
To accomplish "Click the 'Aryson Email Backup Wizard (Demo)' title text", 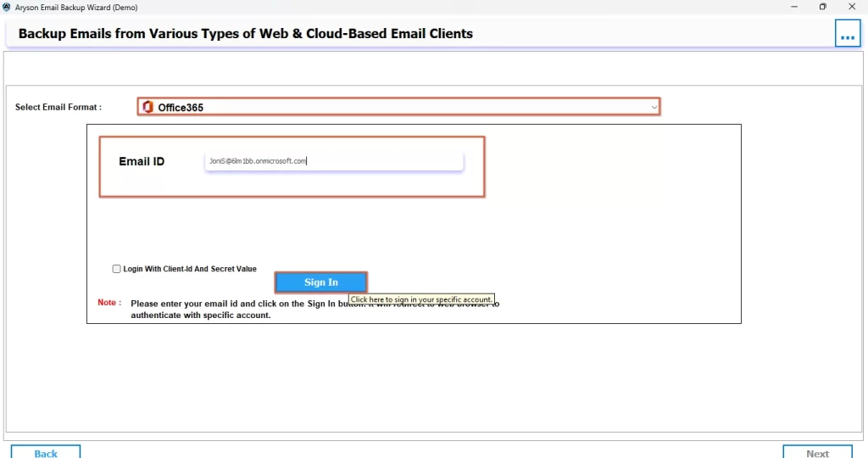I will click(76, 7).
